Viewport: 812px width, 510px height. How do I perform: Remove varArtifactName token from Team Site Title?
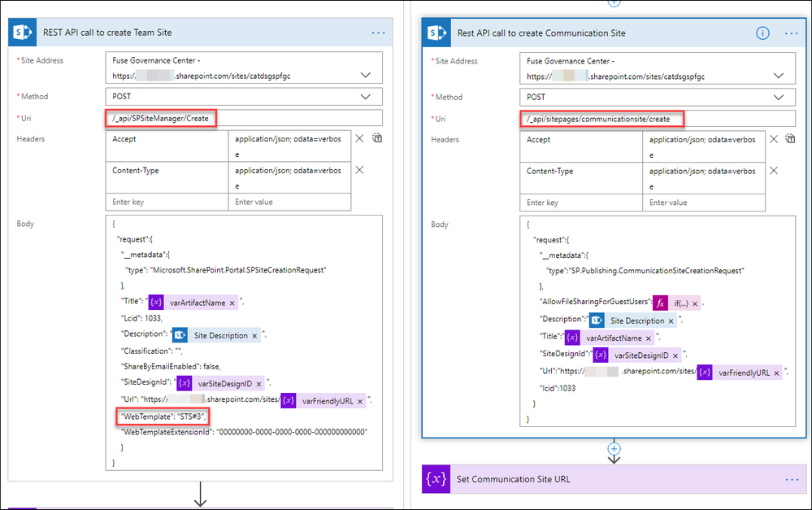click(x=232, y=303)
